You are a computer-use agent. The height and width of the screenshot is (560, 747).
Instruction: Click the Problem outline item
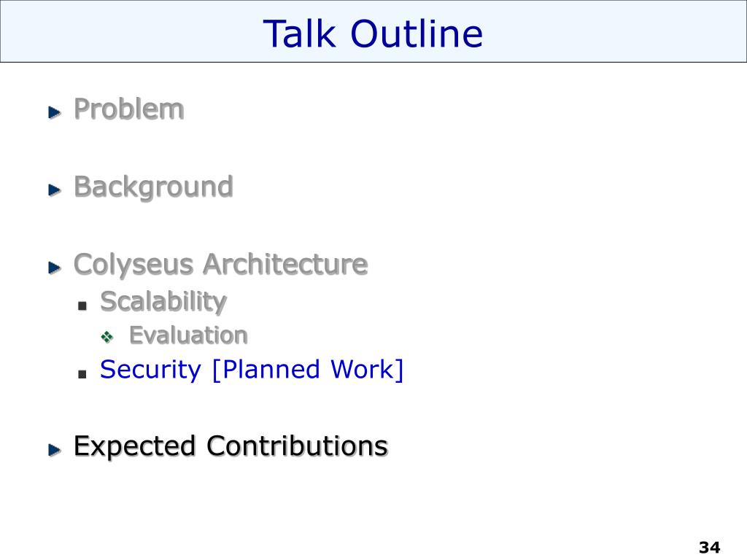pos(128,109)
